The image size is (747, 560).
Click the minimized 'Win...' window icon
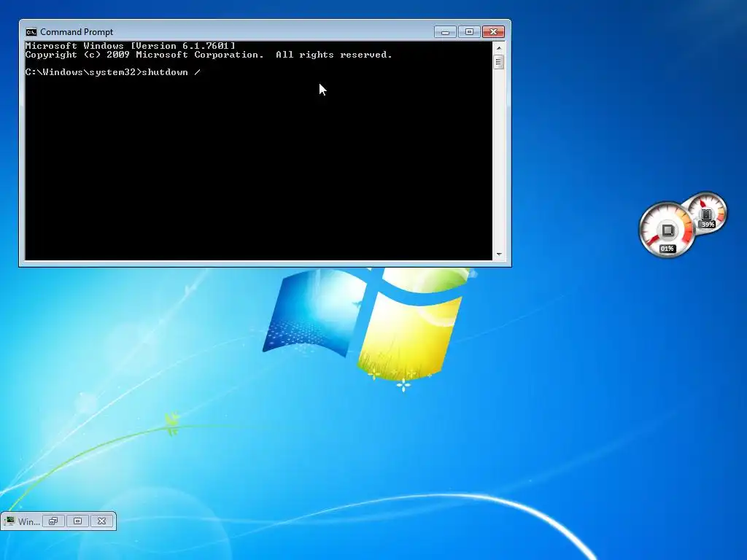(9, 521)
